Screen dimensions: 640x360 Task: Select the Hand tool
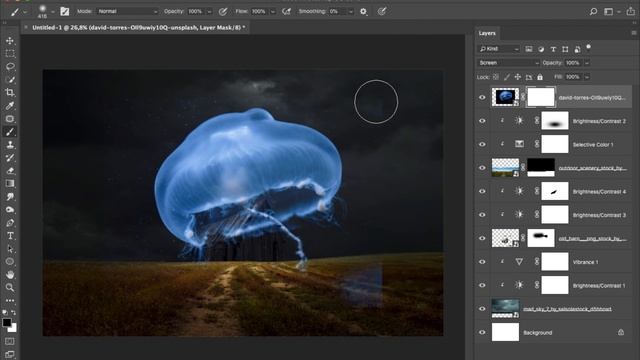click(x=10, y=275)
